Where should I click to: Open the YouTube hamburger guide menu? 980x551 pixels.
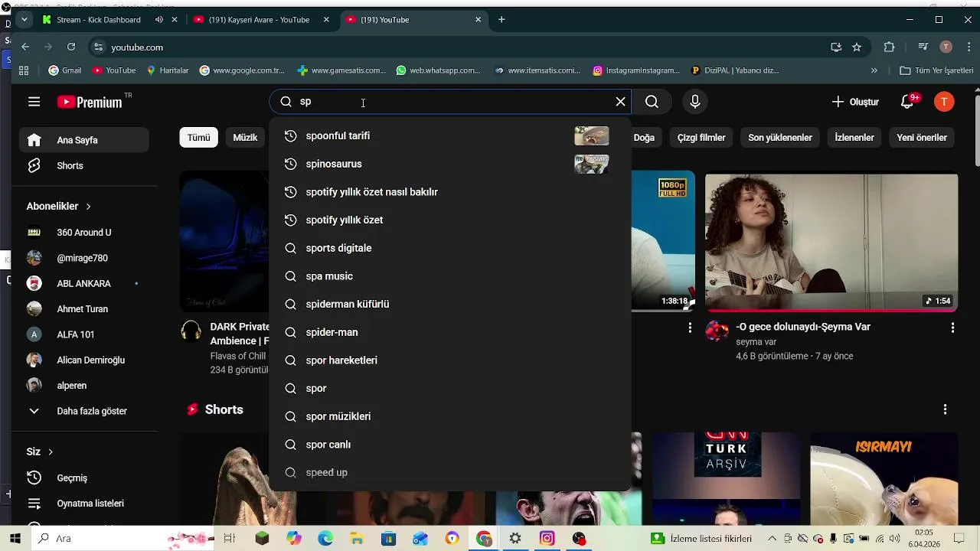(34, 102)
